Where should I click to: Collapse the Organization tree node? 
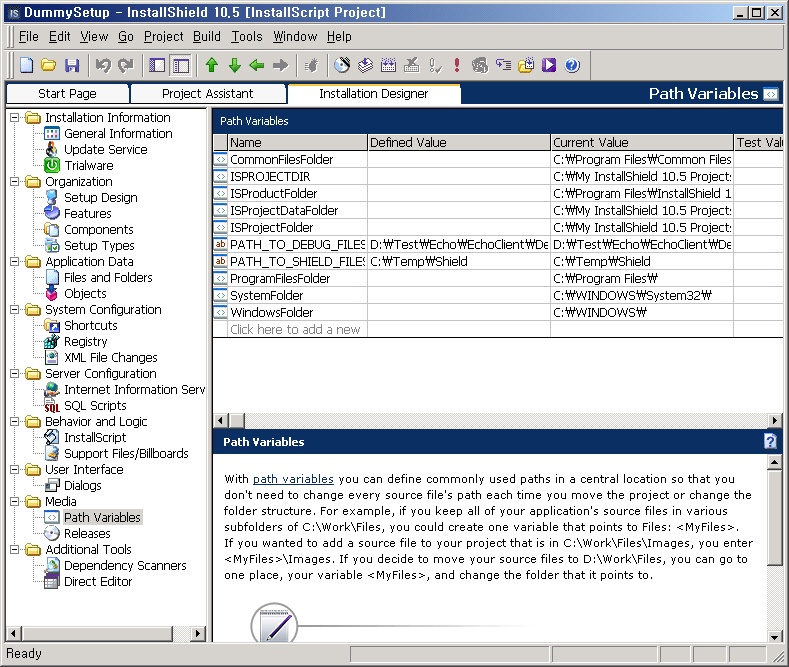pyautogui.click(x=14, y=182)
